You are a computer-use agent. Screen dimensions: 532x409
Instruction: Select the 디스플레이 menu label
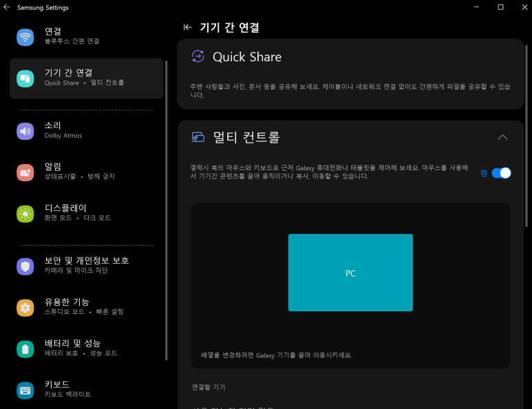click(65, 208)
